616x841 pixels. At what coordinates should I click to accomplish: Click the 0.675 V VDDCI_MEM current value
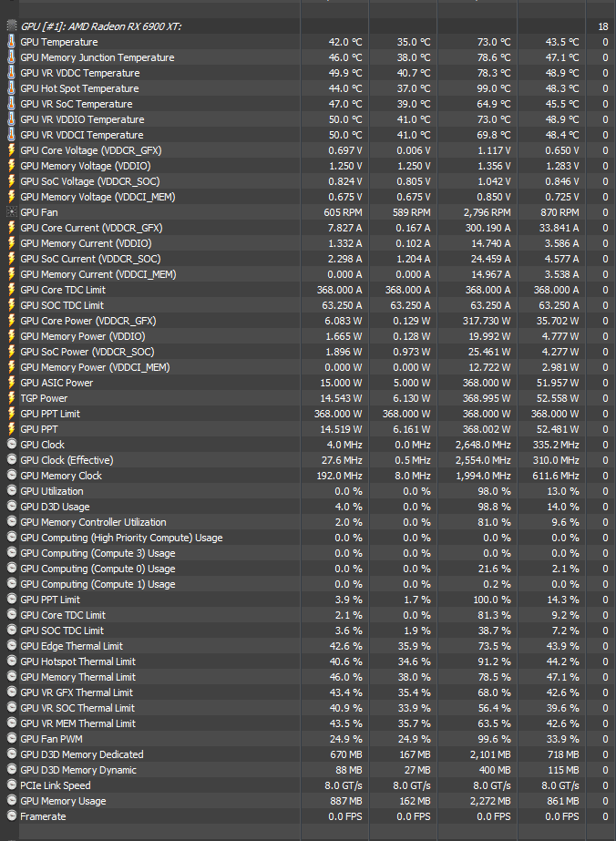[x=345, y=198]
